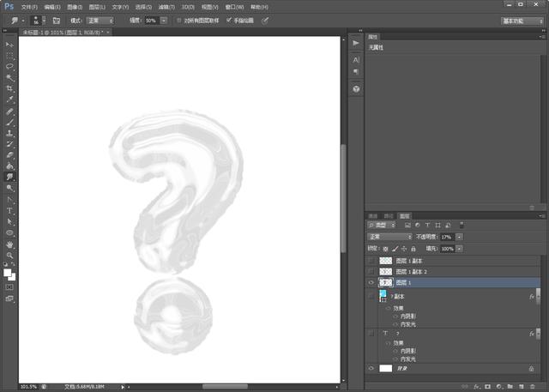Image resolution: width=549 pixels, height=392 pixels.
Task: Select the Clone Stamp tool
Action: [x=9, y=133]
